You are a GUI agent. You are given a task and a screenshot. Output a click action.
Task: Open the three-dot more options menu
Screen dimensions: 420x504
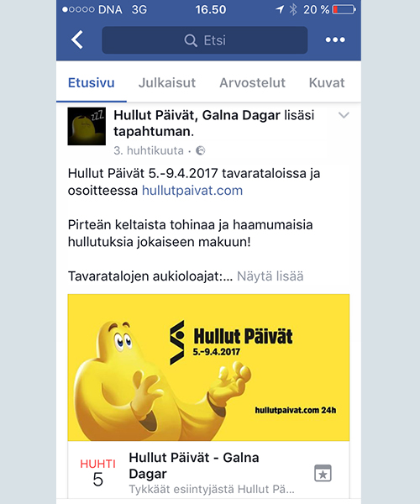(x=335, y=39)
